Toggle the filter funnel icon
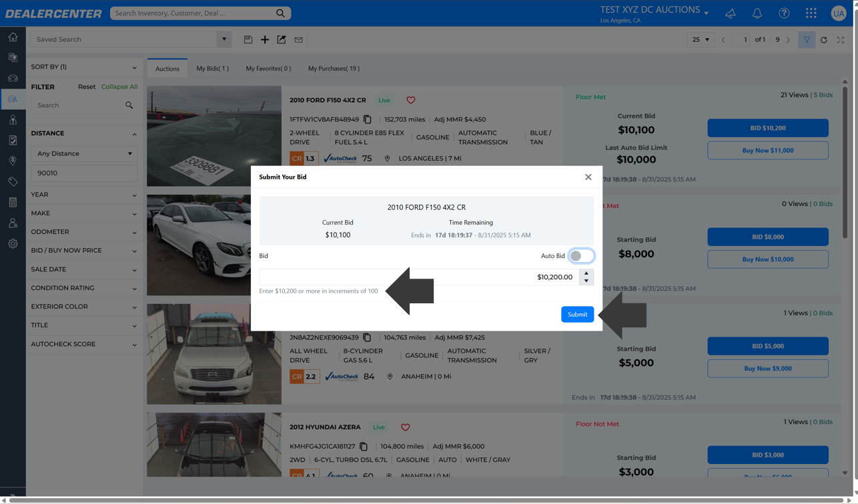 (807, 40)
